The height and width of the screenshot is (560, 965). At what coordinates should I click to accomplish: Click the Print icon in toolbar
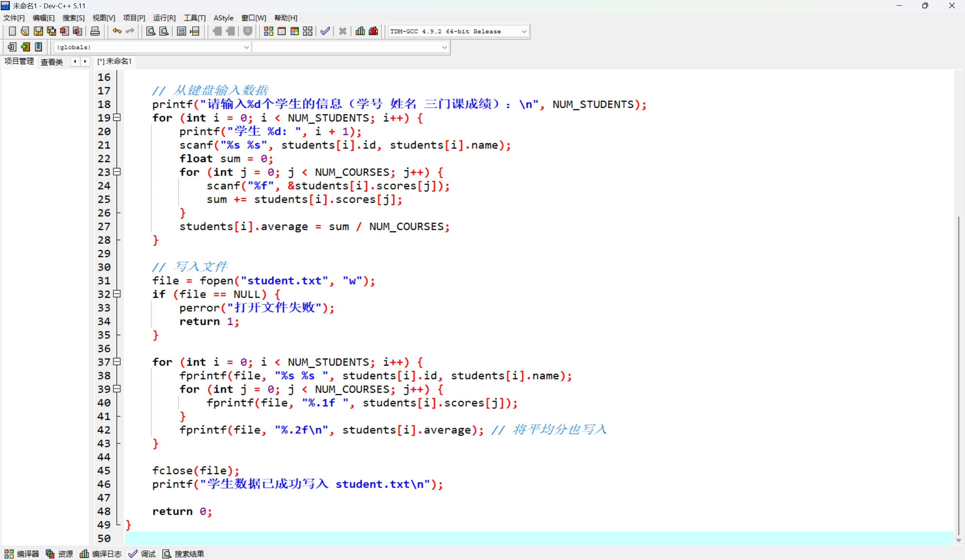(x=95, y=31)
